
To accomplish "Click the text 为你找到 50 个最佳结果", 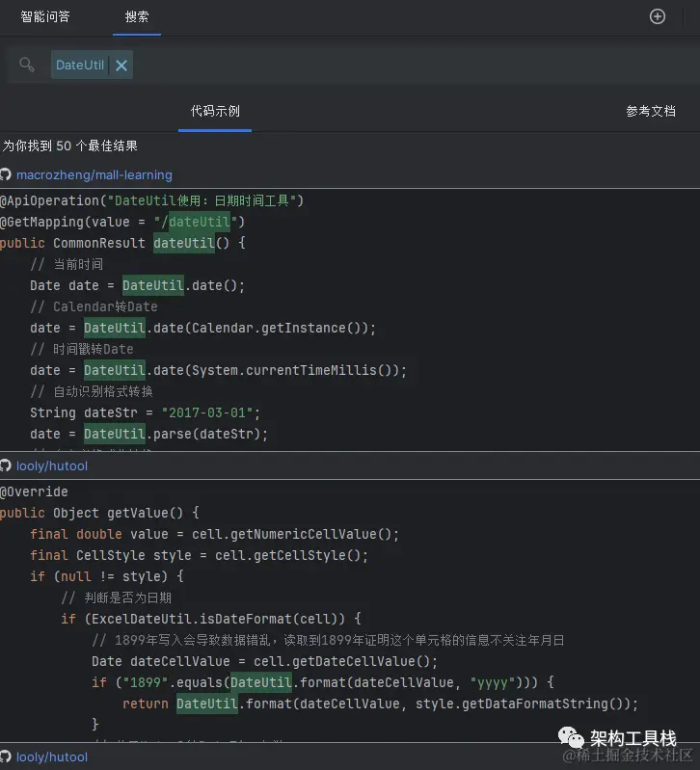I will pyautogui.click(x=69, y=146).
